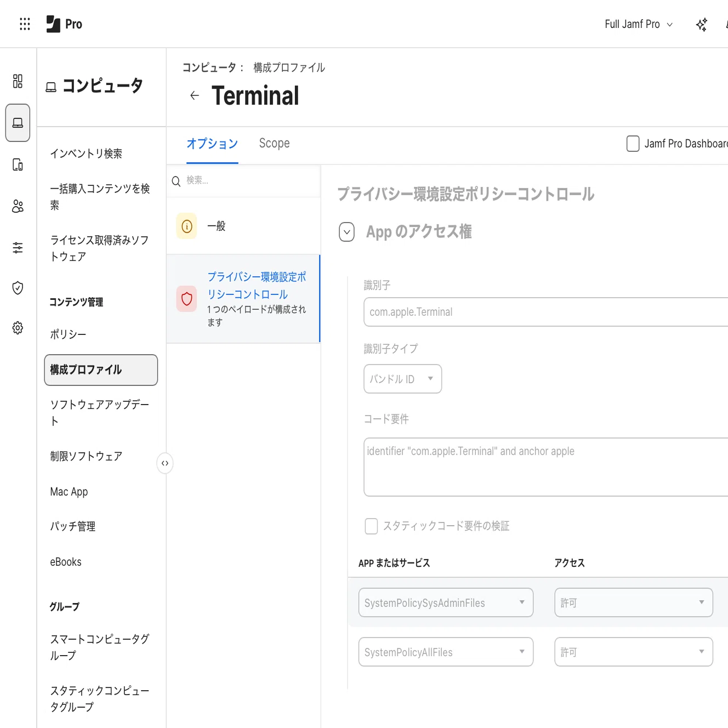
Task: Enable スタティックコード要件の検証 checkbox
Action: coord(371,526)
